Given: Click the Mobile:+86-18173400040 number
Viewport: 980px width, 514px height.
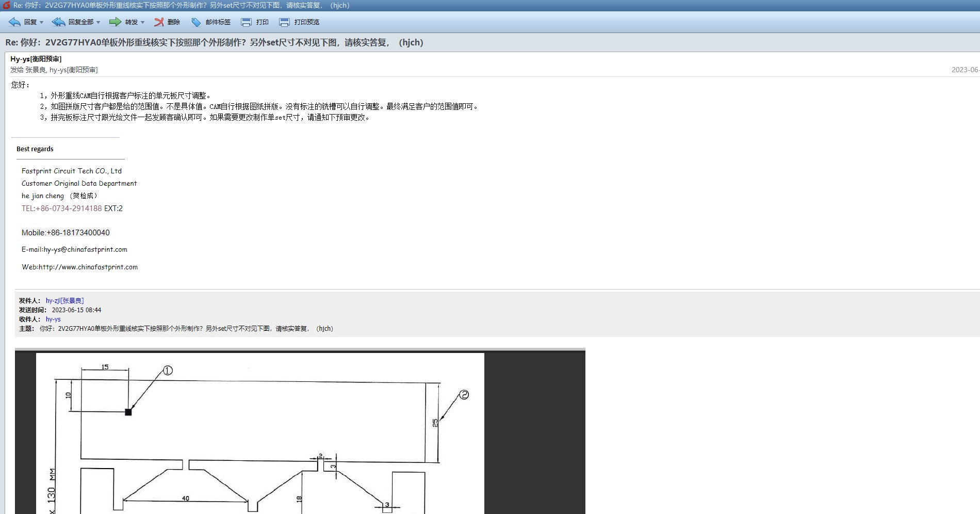Looking at the screenshot, I should point(66,233).
